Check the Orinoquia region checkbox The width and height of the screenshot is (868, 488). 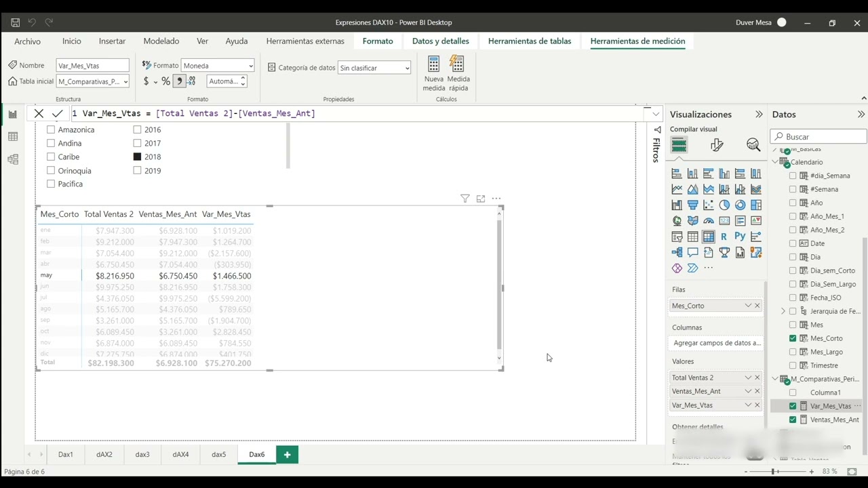point(51,171)
